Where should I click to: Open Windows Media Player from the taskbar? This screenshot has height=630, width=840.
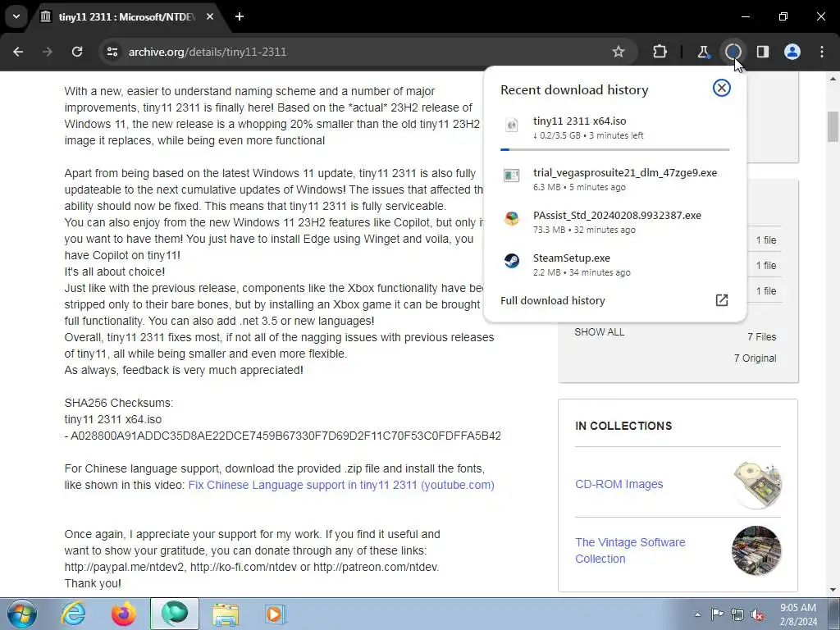(x=276, y=614)
